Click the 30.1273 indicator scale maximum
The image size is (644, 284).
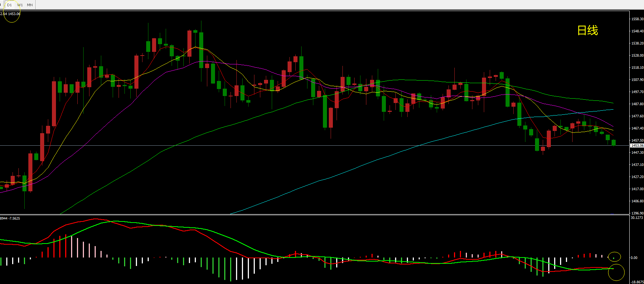click(x=637, y=218)
